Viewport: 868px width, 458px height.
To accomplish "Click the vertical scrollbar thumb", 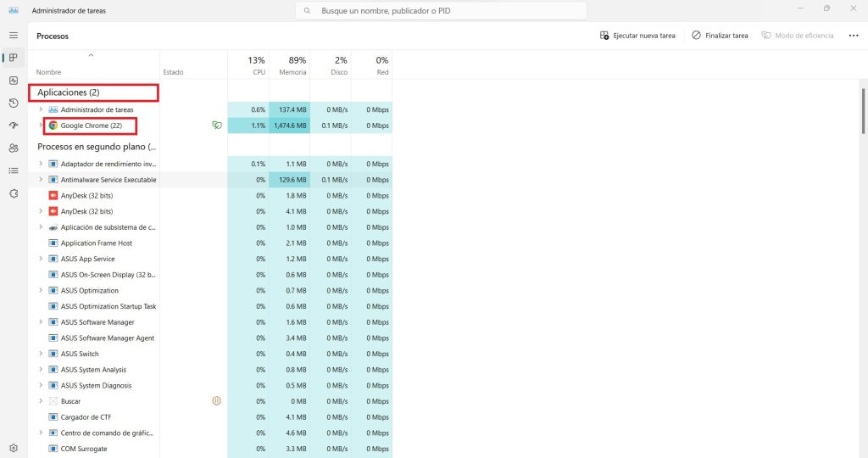I will (862, 111).
